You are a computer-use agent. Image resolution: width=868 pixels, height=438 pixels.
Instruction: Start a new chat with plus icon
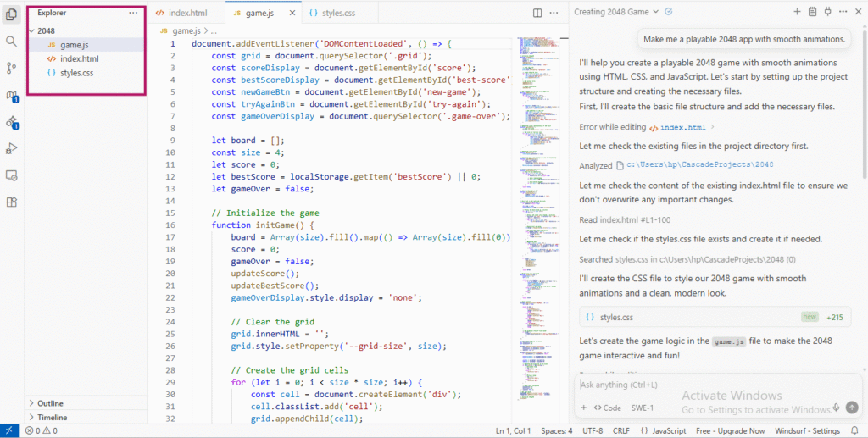click(x=797, y=12)
